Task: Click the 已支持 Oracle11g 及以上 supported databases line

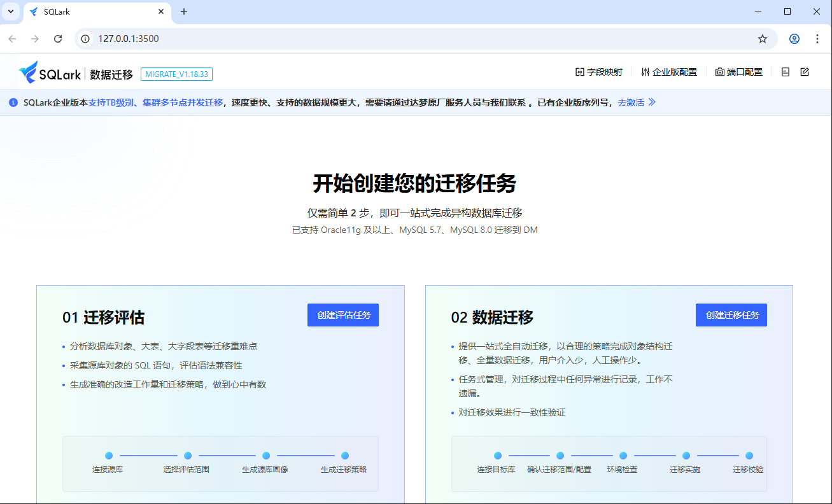Action: tap(415, 230)
